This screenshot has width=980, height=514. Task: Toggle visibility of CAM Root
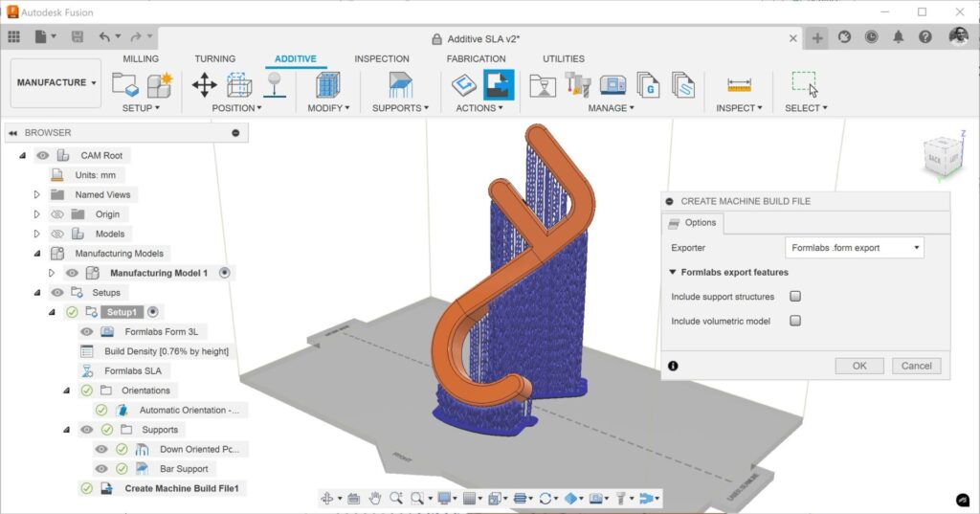coord(42,155)
